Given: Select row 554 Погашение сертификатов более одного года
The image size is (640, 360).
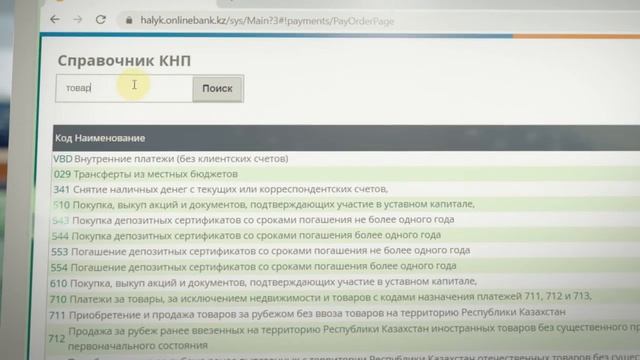Looking at the screenshot, I should [345, 267].
